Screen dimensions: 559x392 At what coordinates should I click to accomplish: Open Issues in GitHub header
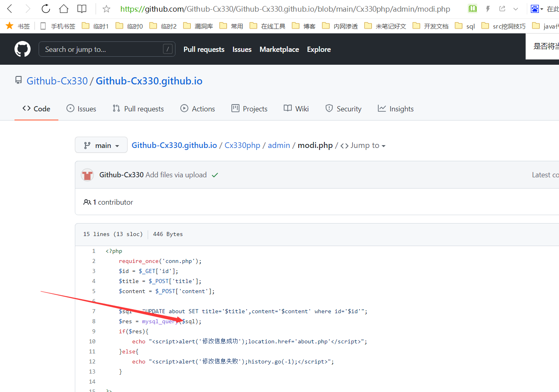pyautogui.click(x=242, y=49)
